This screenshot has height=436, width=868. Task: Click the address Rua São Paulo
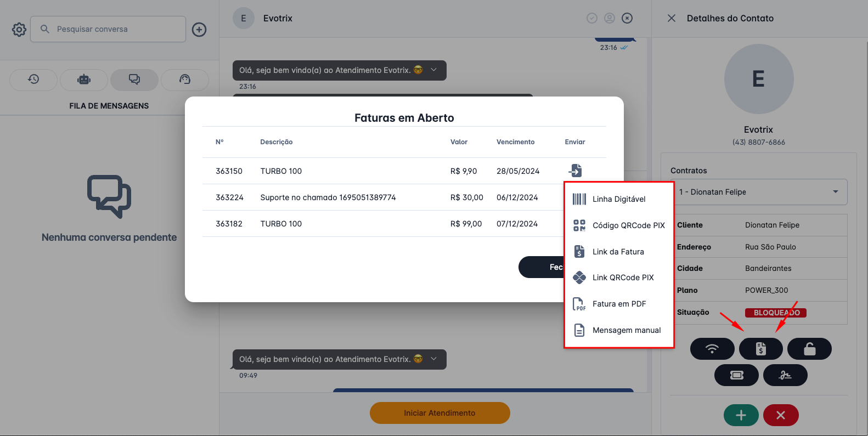coord(770,247)
